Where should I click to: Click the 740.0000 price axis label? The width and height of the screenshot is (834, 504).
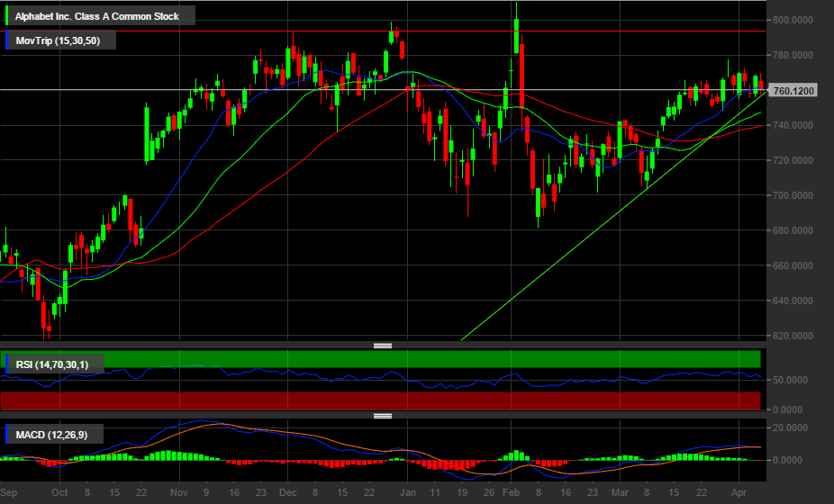pos(793,125)
